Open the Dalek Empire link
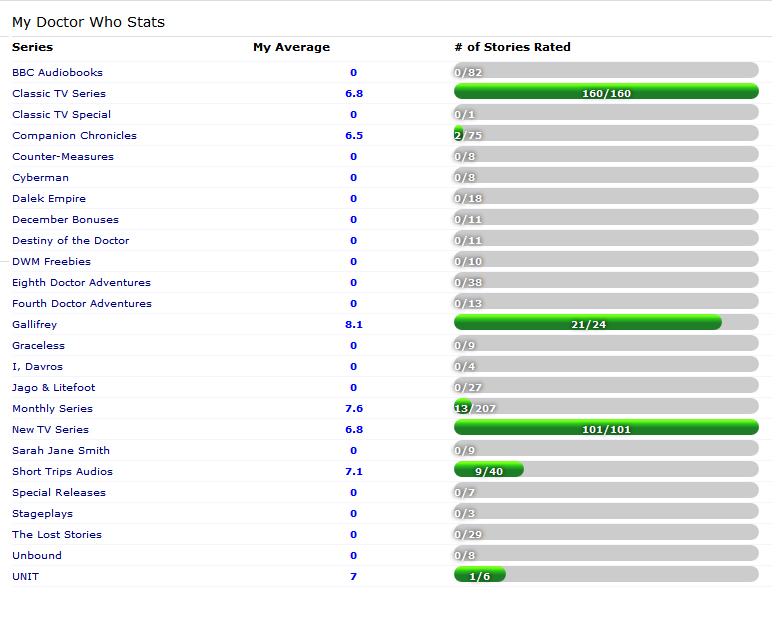This screenshot has width=772, height=626. click(49, 198)
